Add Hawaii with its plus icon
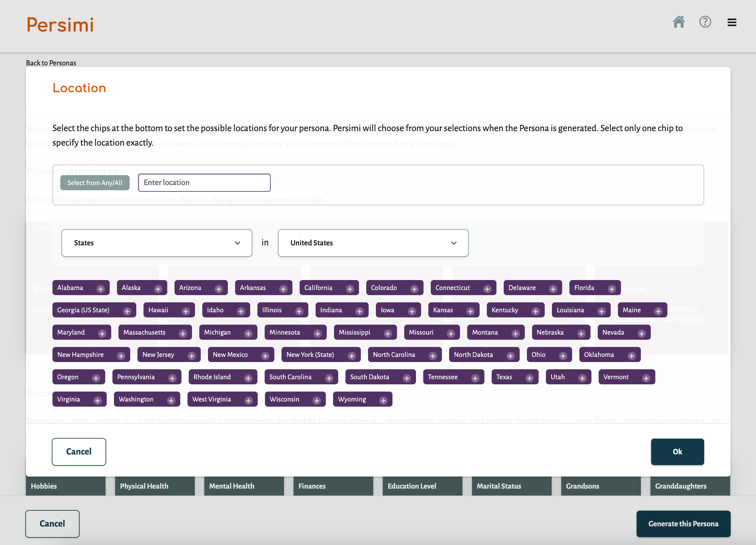The image size is (756, 545). [186, 311]
